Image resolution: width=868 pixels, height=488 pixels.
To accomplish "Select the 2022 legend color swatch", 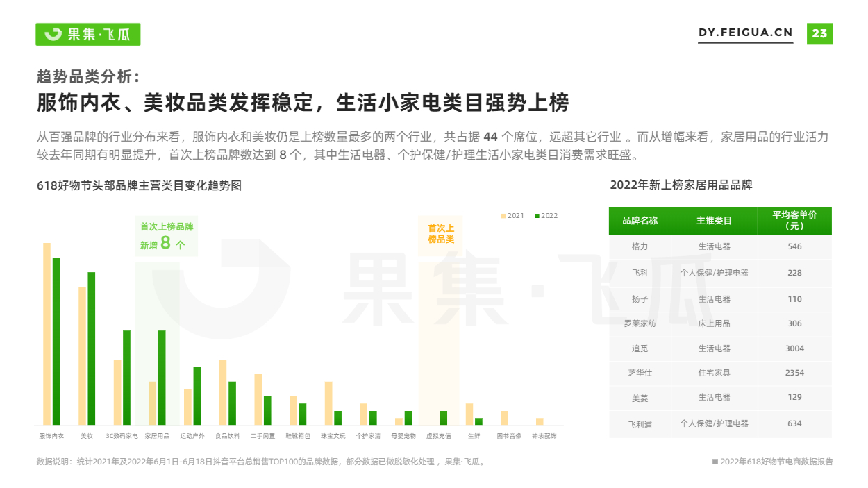I will [x=537, y=216].
